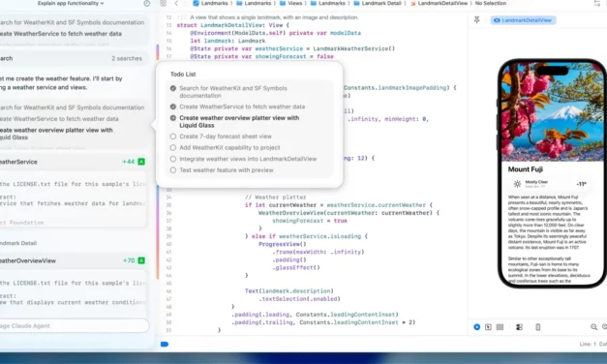
Task: Click green A badge next to +44
Action: pyautogui.click(x=141, y=162)
